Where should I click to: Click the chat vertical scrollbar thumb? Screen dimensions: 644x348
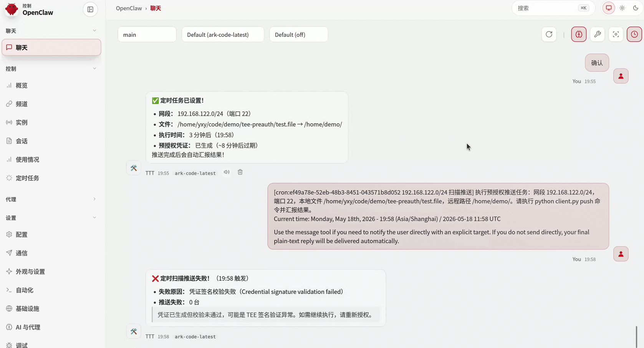(x=637, y=336)
